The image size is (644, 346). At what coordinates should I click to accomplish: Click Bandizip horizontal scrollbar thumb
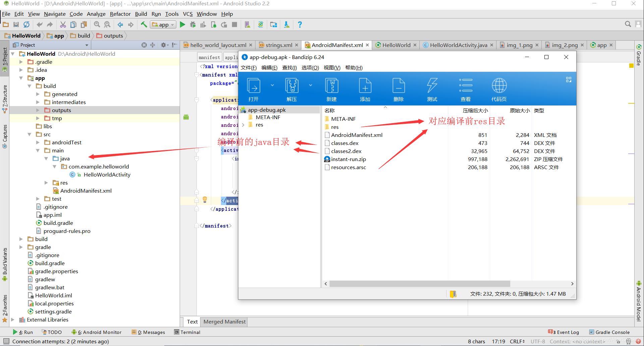420,284
